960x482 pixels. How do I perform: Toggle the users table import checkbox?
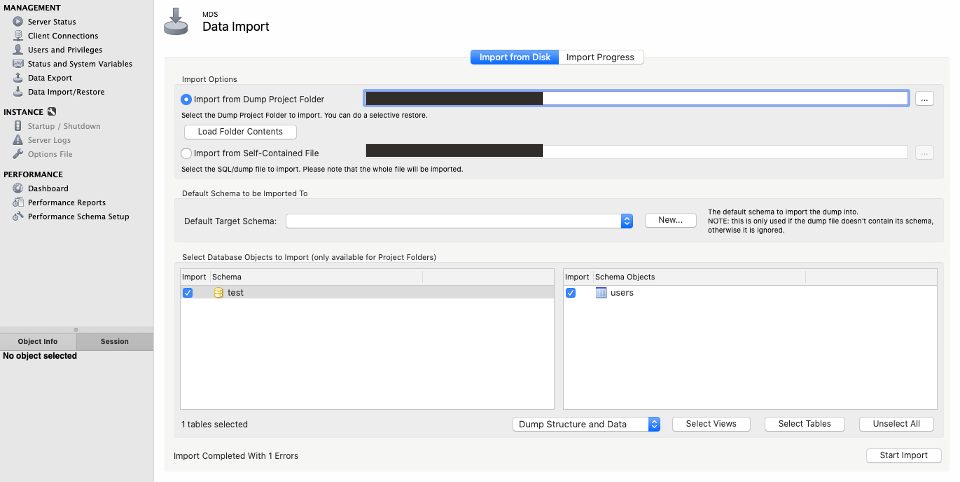point(571,293)
